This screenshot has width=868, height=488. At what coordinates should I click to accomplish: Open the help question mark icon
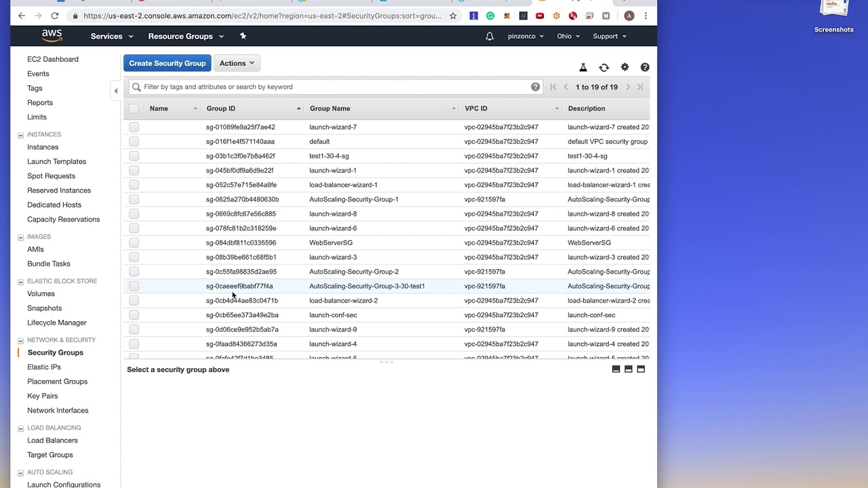645,67
